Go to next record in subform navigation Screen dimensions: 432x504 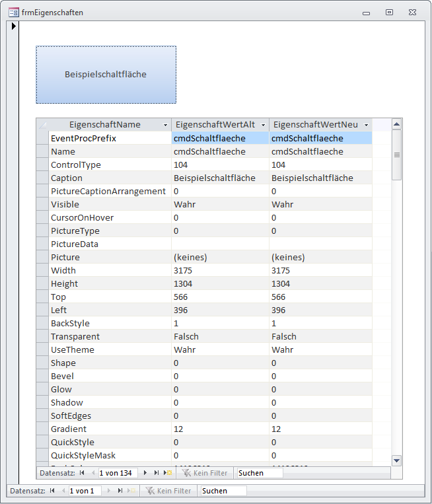coord(145,473)
